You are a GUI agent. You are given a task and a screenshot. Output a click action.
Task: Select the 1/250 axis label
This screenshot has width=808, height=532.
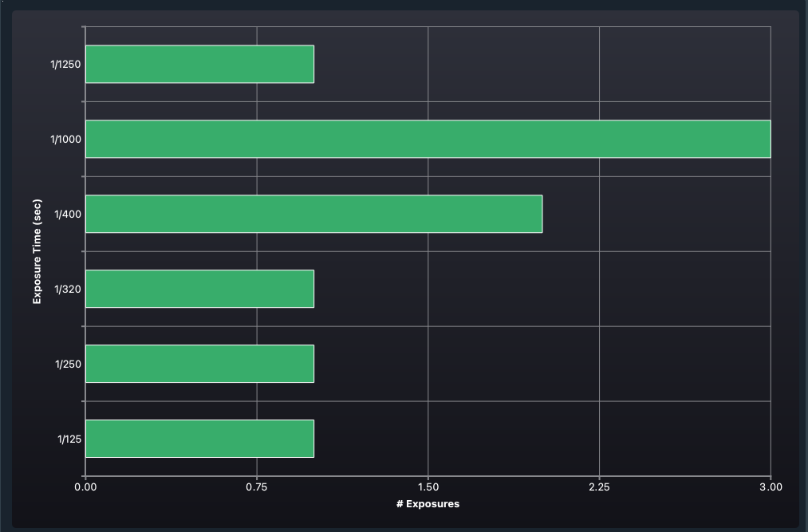[x=67, y=365]
